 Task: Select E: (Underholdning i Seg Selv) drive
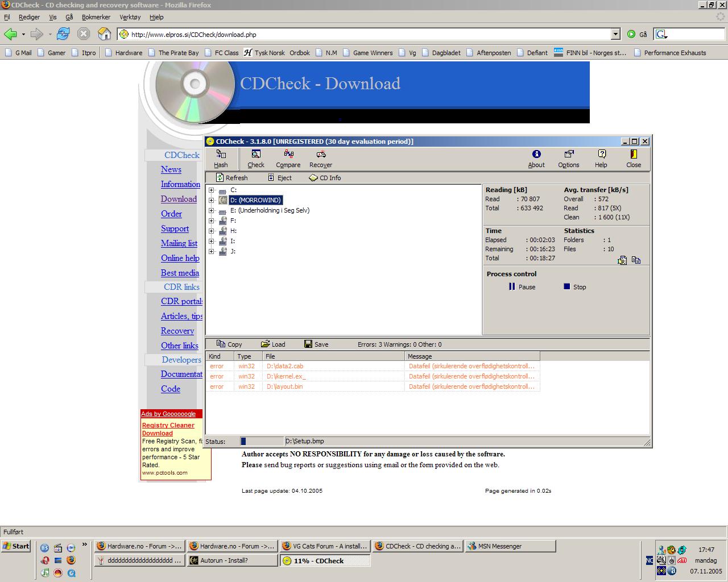(x=270, y=210)
